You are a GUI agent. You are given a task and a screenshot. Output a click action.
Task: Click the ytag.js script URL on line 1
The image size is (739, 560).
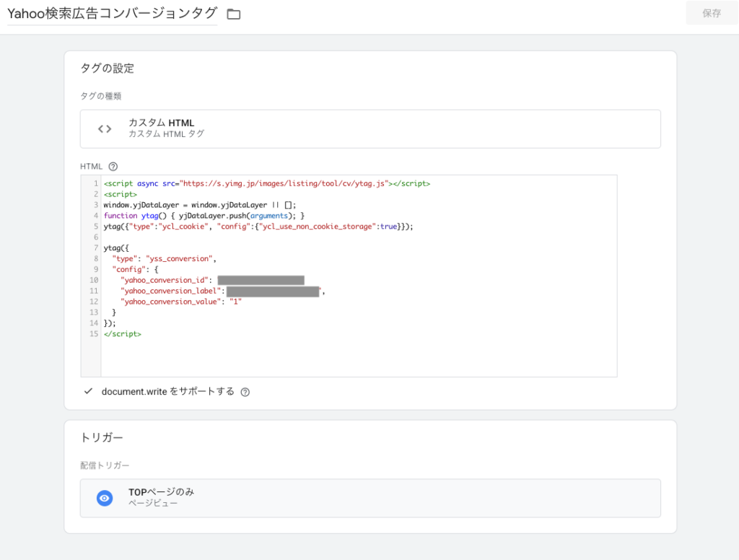[x=284, y=184]
